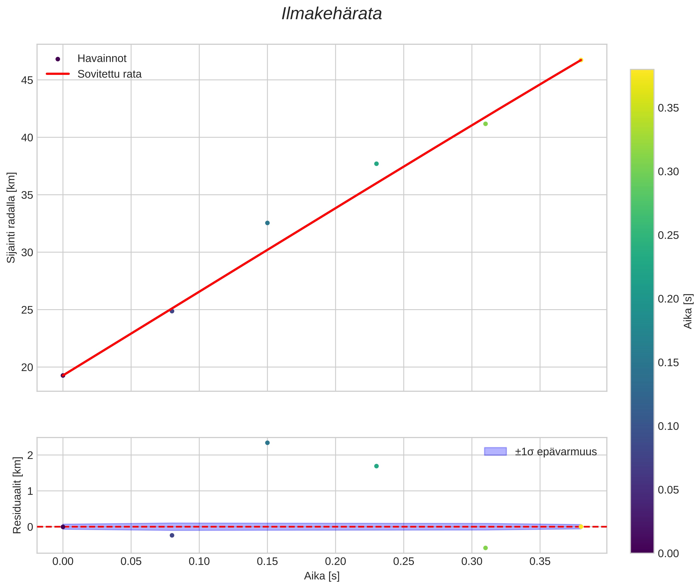Click the top residual point above 2
Viewport: 700px width, 588px height.
[267, 443]
